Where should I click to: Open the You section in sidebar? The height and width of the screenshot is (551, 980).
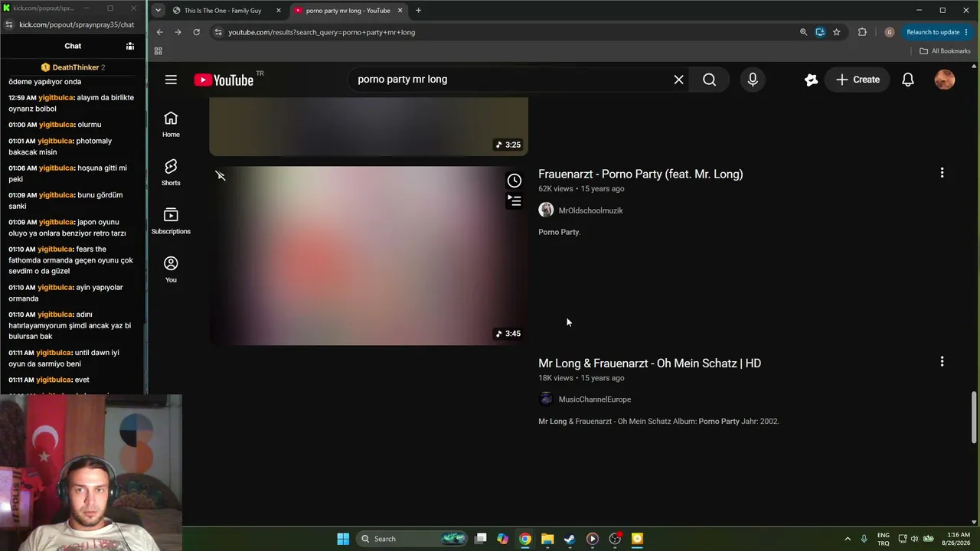coord(171,269)
